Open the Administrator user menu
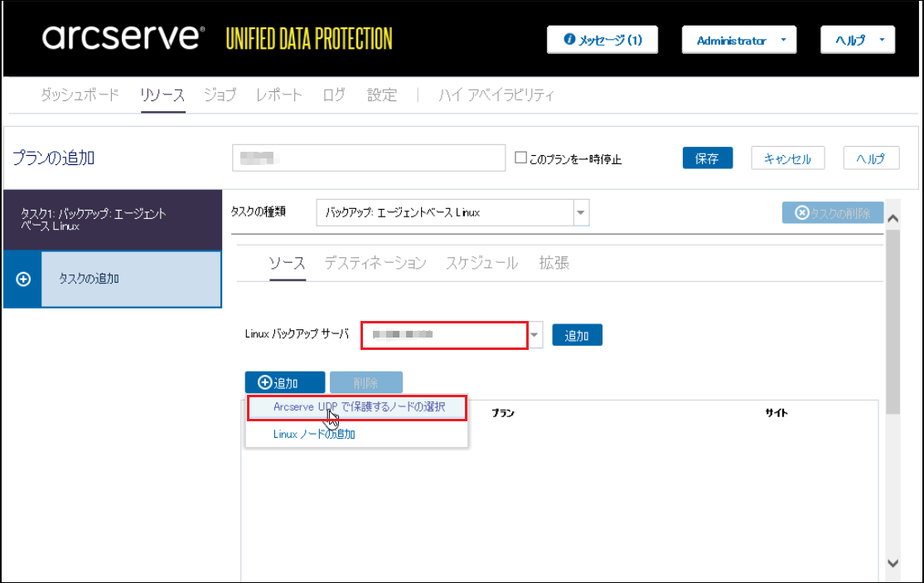924x583 pixels. [x=738, y=40]
